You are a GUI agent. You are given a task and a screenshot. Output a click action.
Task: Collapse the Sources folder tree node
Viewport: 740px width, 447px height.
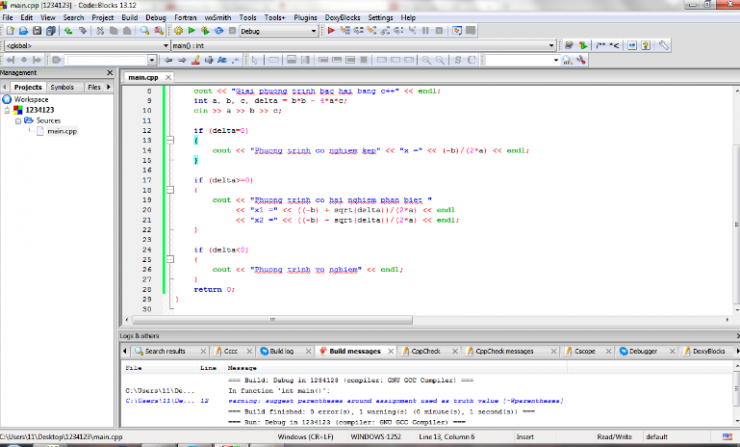click(17, 120)
